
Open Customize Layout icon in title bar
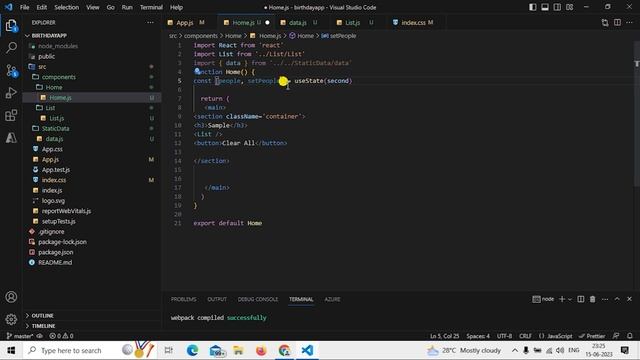[569, 7]
